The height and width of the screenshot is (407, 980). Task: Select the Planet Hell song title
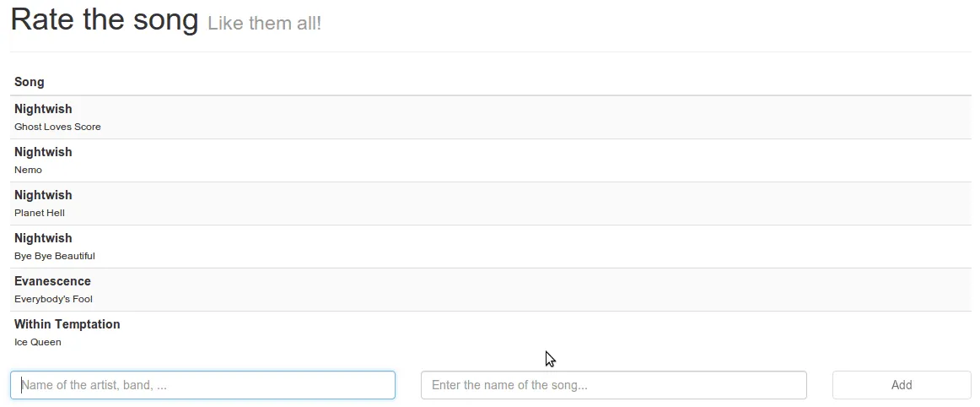point(40,213)
